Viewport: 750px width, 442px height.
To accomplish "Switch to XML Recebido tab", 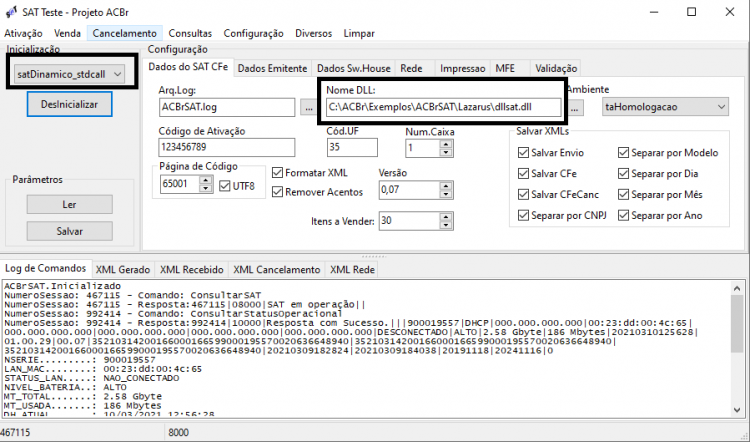I will [192, 270].
